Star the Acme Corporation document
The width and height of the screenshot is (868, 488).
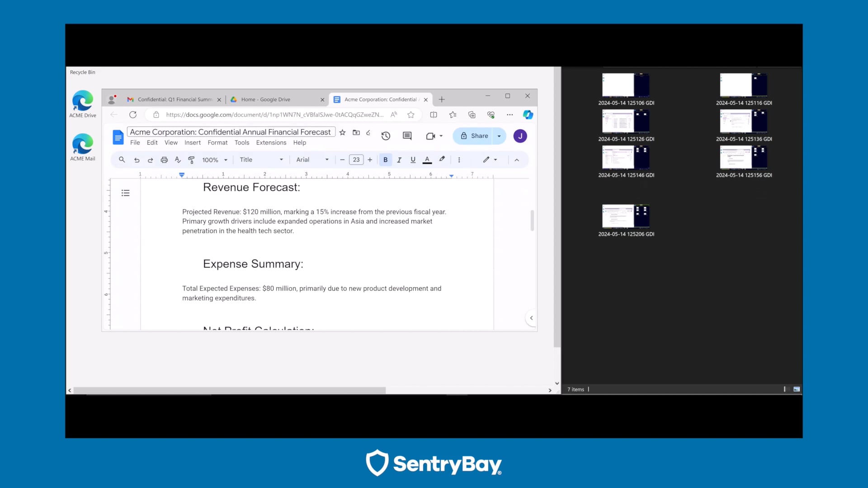(x=342, y=132)
